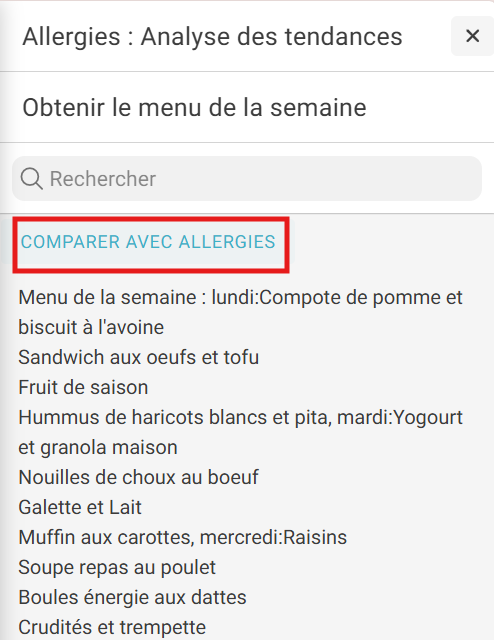
Task: Select the 'Sandwich aux oeufs et tofu' line
Action: pos(139,357)
